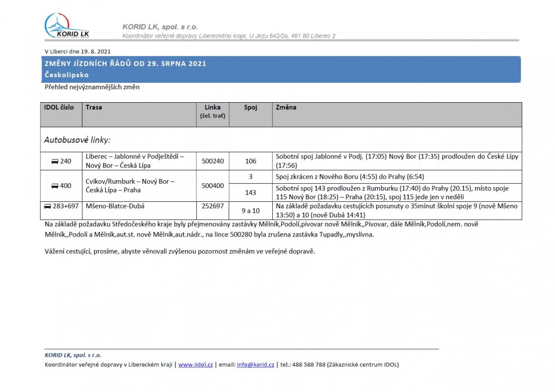Click line number 500240 cell
Screen dimensions: 555x392
[x=212, y=161]
